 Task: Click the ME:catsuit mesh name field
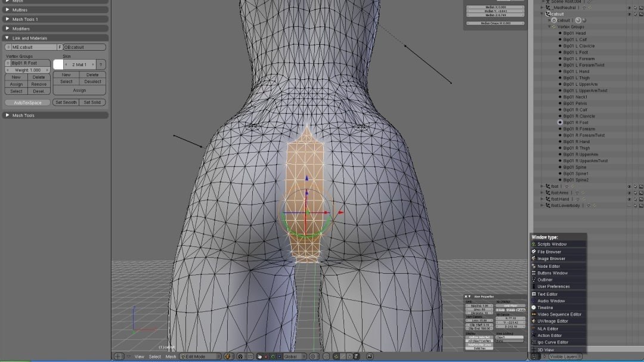33,47
